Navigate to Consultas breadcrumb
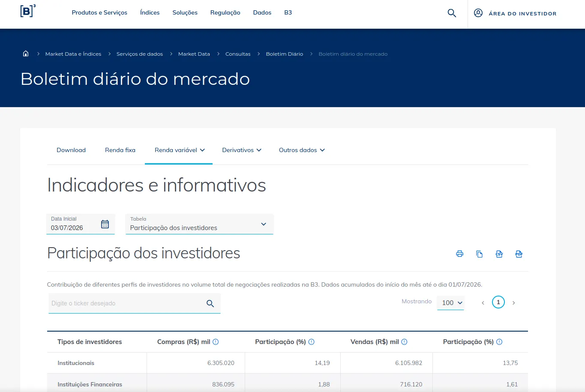585x392 pixels. (238, 54)
